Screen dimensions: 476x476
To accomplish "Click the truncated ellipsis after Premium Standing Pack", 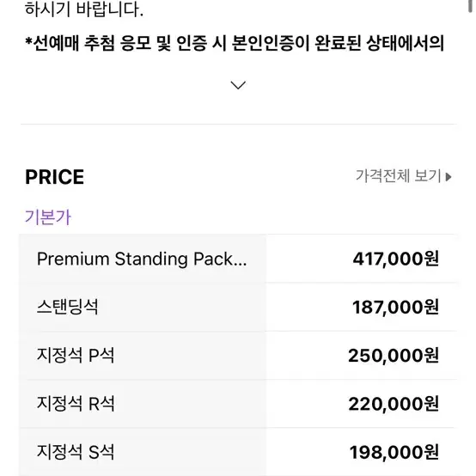I will pyautogui.click(x=241, y=263).
